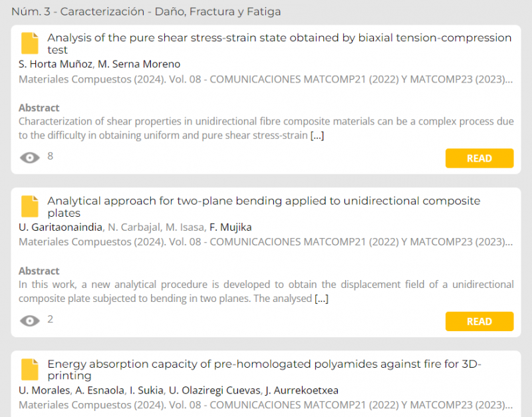Viewport: 532px width, 417px height.
Task: Visit author U. Garitaonaindia's page
Action: [x=61, y=227]
